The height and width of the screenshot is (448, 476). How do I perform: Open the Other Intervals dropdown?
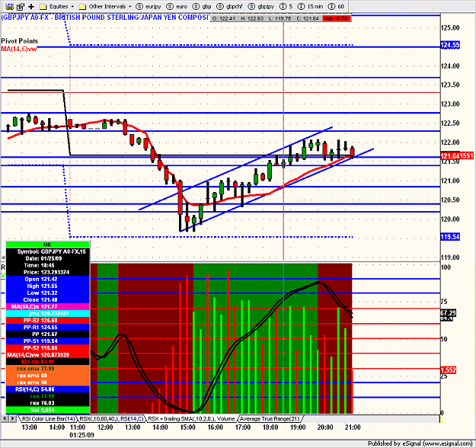pyautogui.click(x=105, y=6)
